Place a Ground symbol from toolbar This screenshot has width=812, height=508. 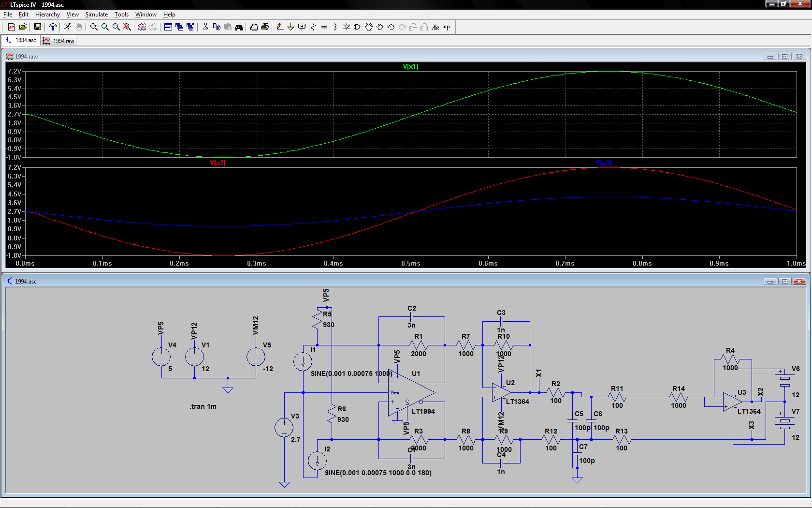[x=290, y=27]
